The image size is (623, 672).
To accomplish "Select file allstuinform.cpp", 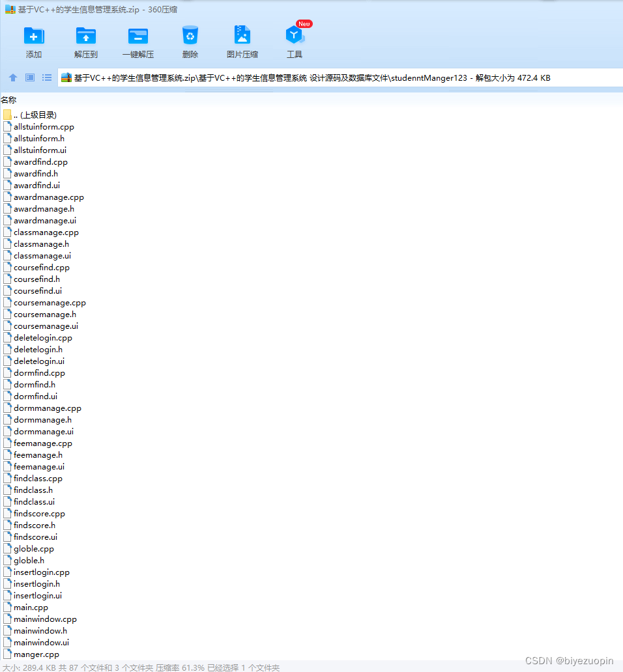I will click(x=38, y=127).
